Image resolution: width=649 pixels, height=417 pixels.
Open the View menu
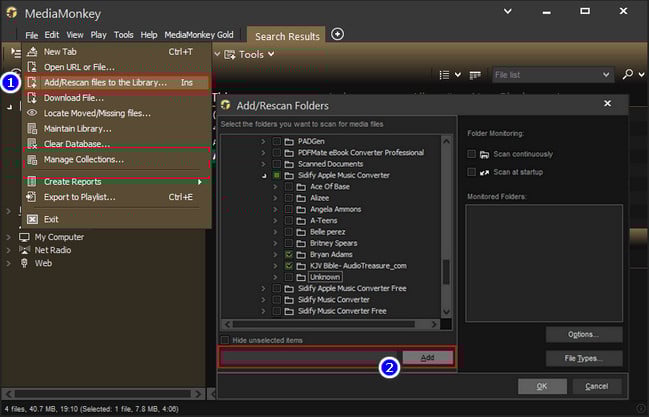coord(75,35)
